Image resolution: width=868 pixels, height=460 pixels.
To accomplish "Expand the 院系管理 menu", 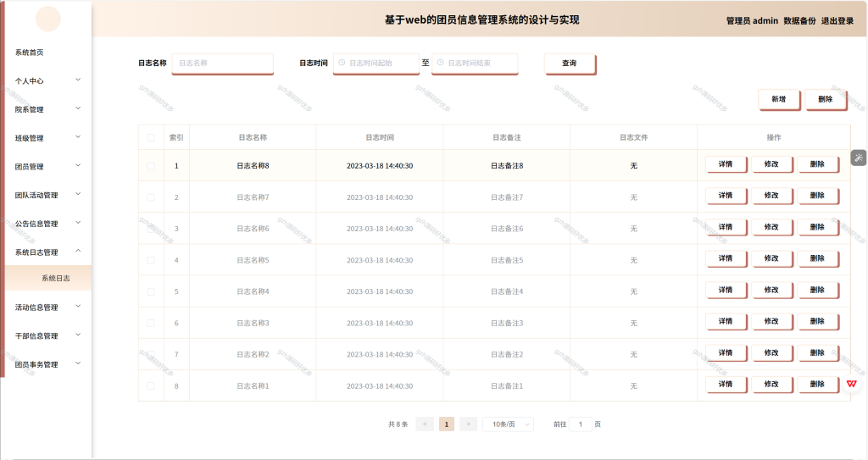I will pyautogui.click(x=47, y=109).
